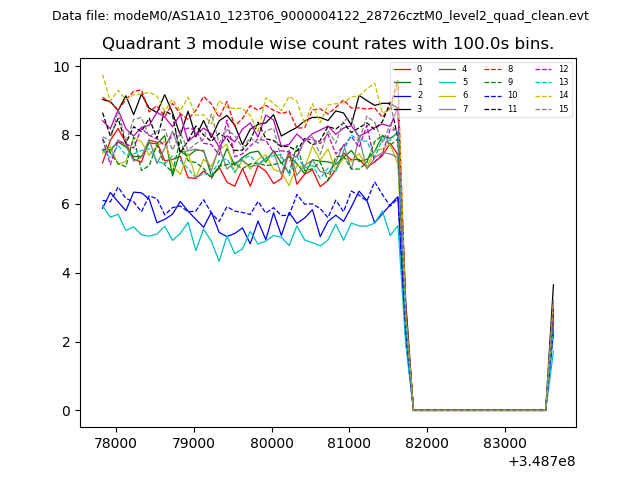
Task: Click the blue solid legend line for module 2
Action: coord(403,95)
